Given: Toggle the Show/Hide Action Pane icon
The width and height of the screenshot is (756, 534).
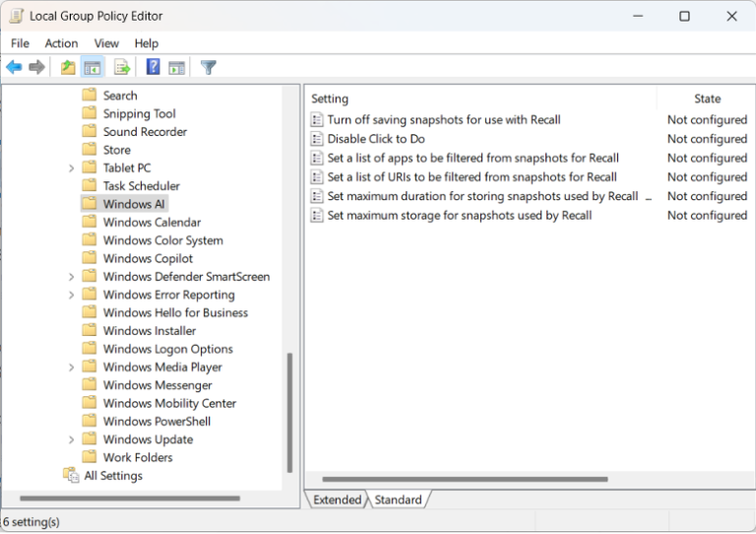Looking at the screenshot, I should 177,67.
